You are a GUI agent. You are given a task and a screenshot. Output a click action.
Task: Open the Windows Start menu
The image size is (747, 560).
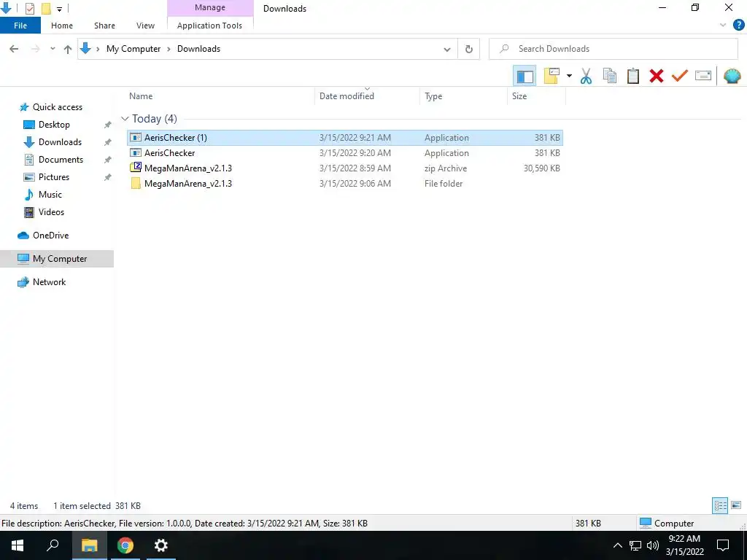(x=18, y=545)
